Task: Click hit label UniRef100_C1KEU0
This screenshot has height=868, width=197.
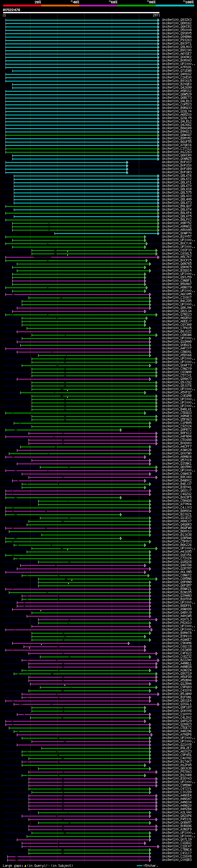Action: click(177, 78)
